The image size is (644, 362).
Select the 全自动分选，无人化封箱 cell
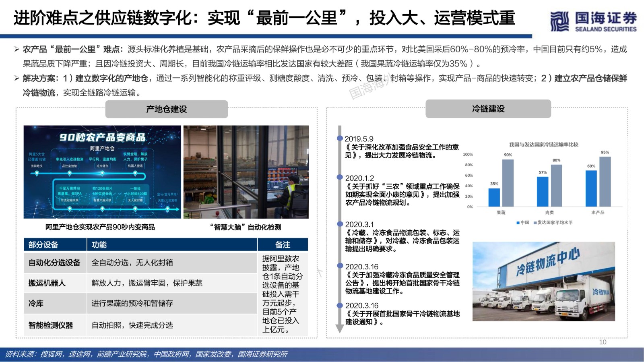click(172, 263)
